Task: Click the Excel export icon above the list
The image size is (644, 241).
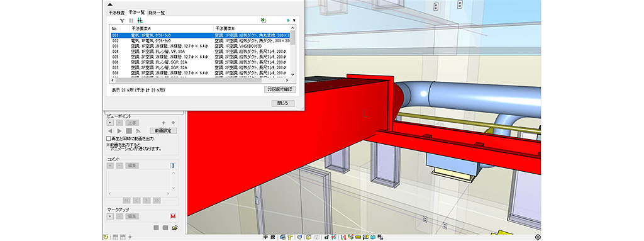Action: (263, 20)
